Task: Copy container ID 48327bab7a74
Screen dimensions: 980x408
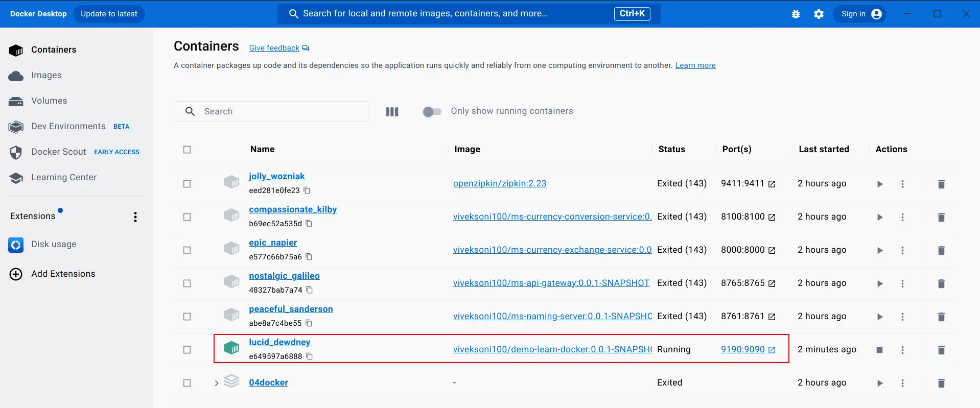Action: click(310, 290)
